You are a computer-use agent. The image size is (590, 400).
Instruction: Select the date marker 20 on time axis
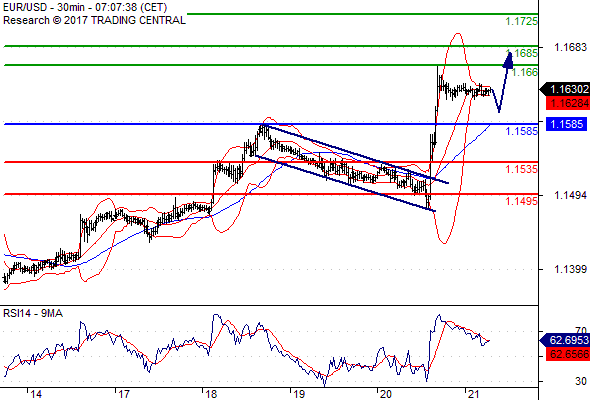(386, 394)
